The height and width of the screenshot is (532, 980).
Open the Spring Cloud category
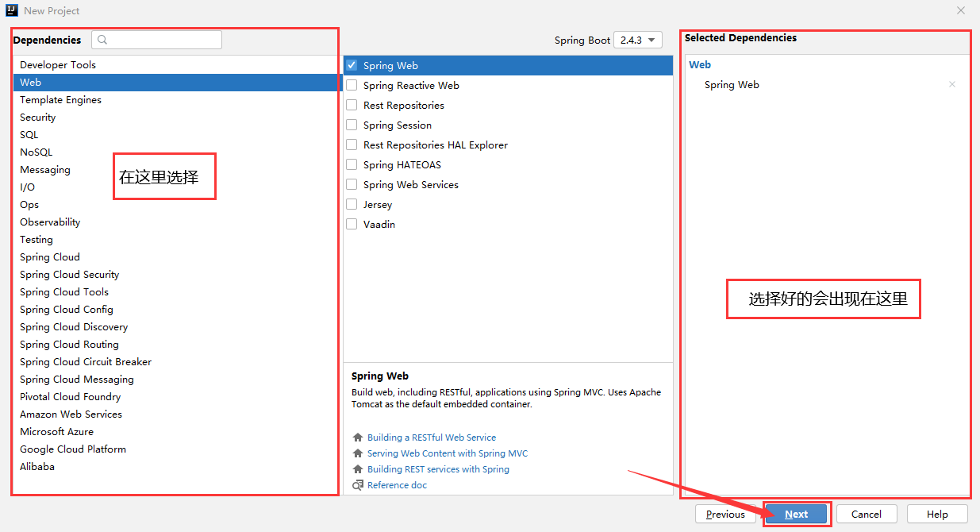(176, 257)
